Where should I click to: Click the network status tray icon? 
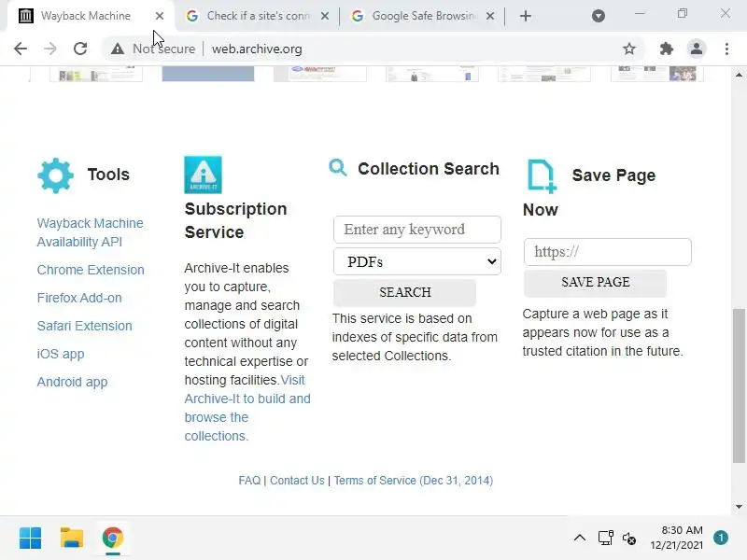point(605,539)
